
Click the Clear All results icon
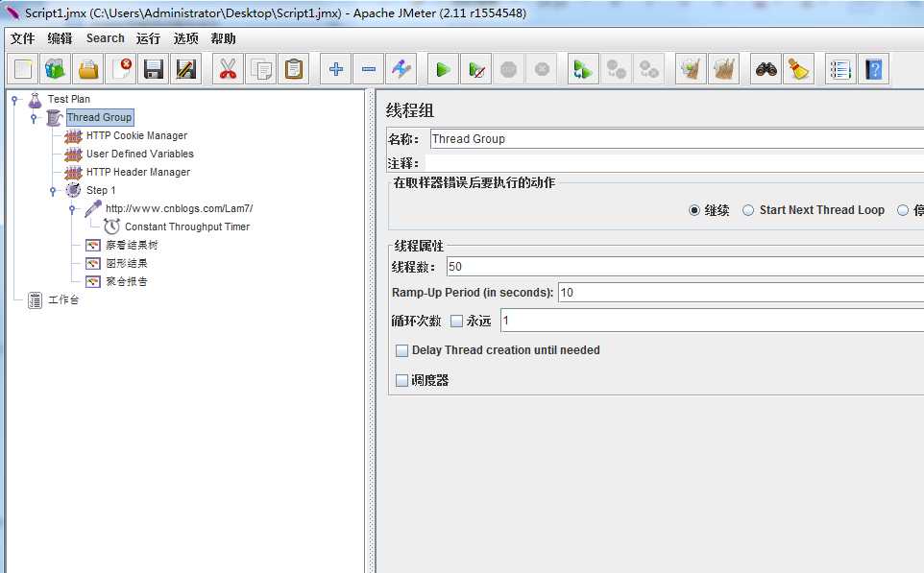723,69
